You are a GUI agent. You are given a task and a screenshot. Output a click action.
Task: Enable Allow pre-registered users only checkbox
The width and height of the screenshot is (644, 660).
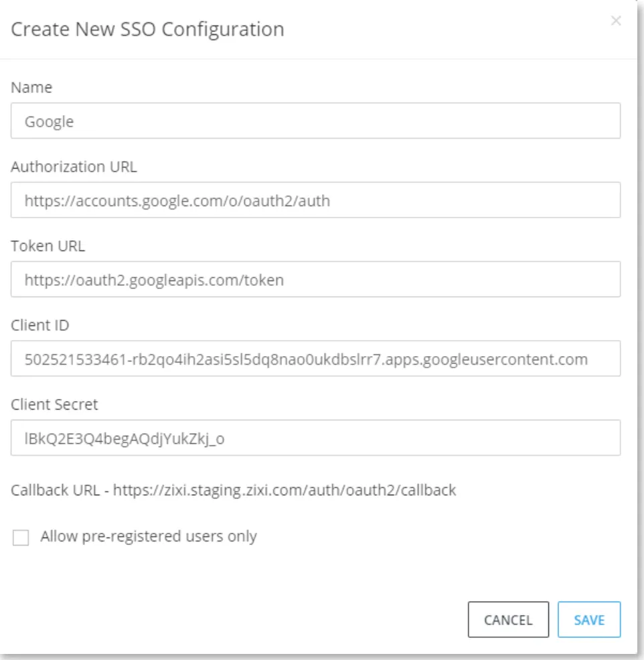click(21, 538)
